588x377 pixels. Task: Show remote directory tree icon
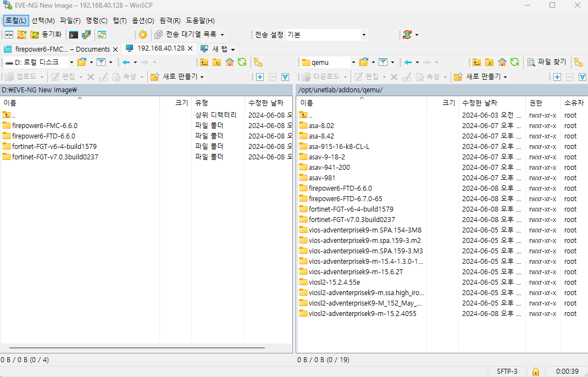tap(579, 62)
